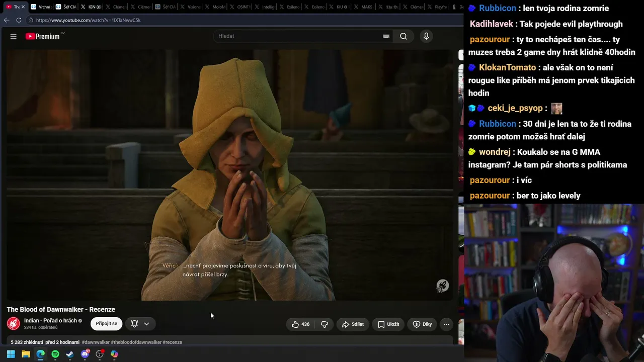Click the address bar URL
Screen dimensions: 644x362
coord(89,20)
